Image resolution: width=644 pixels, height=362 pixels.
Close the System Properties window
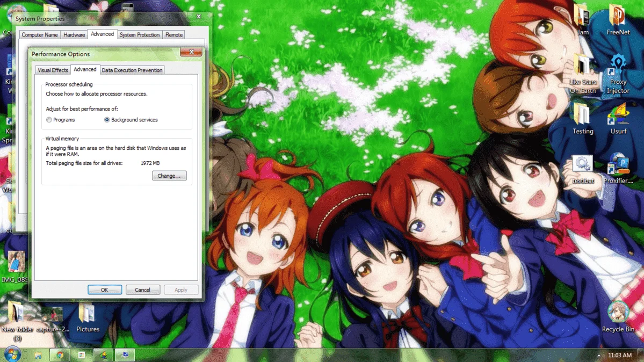pos(198,17)
